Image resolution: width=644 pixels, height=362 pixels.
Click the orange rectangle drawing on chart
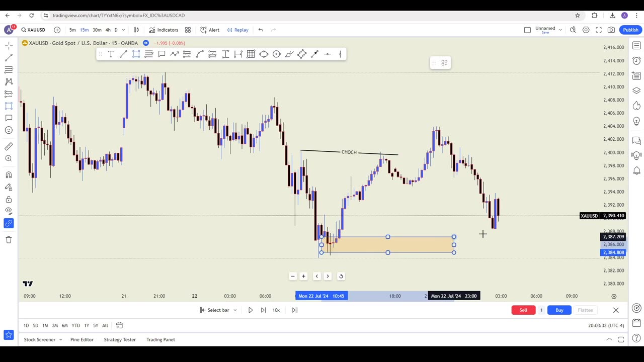[x=387, y=245]
